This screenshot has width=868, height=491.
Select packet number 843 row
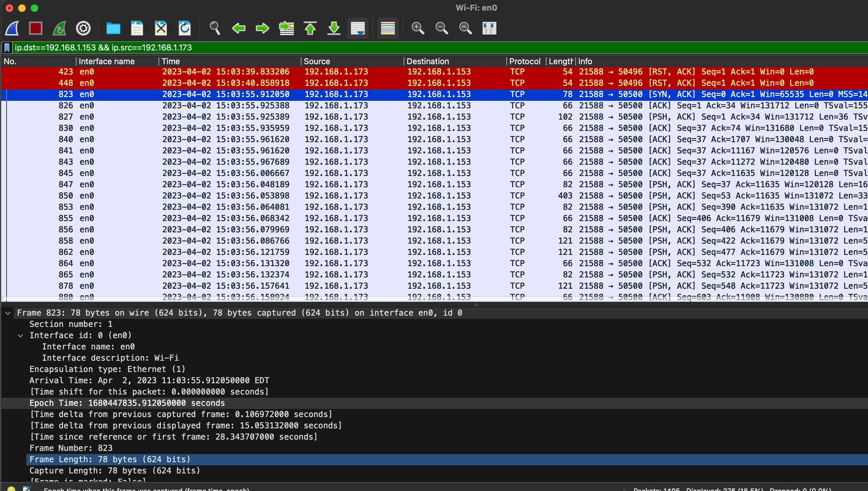434,162
